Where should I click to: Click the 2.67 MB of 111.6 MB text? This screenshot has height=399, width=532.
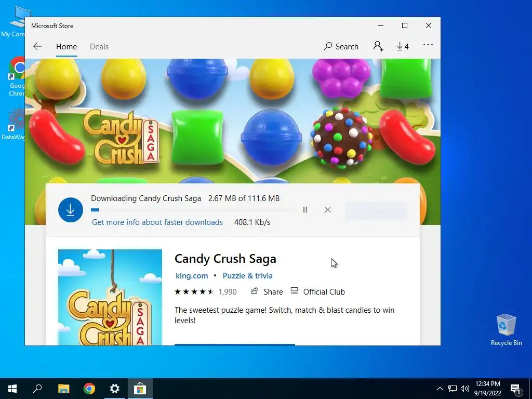244,198
